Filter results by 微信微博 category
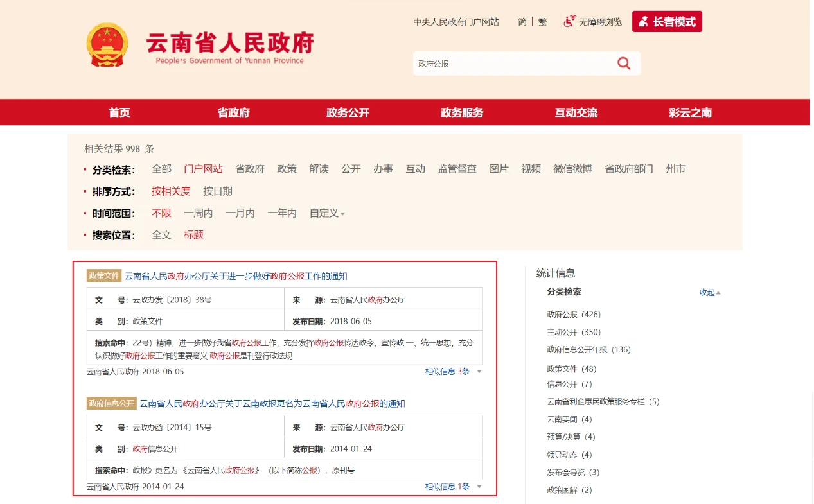The width and height of the screenshot is (814, 504). tap(572, 169)
